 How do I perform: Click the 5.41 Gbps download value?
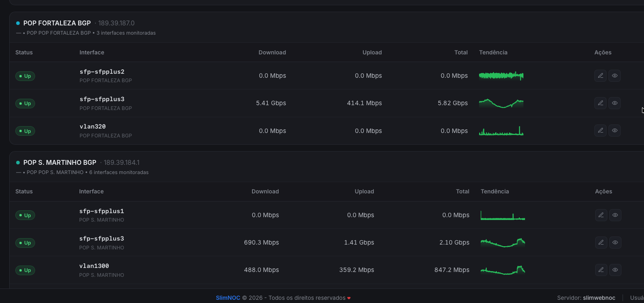[x=271, y=103]
